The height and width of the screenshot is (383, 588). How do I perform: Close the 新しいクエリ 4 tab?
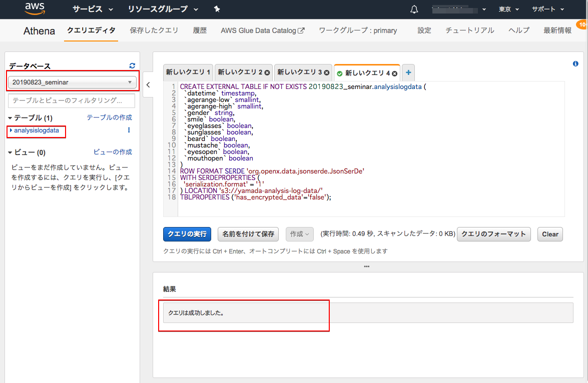394,73
